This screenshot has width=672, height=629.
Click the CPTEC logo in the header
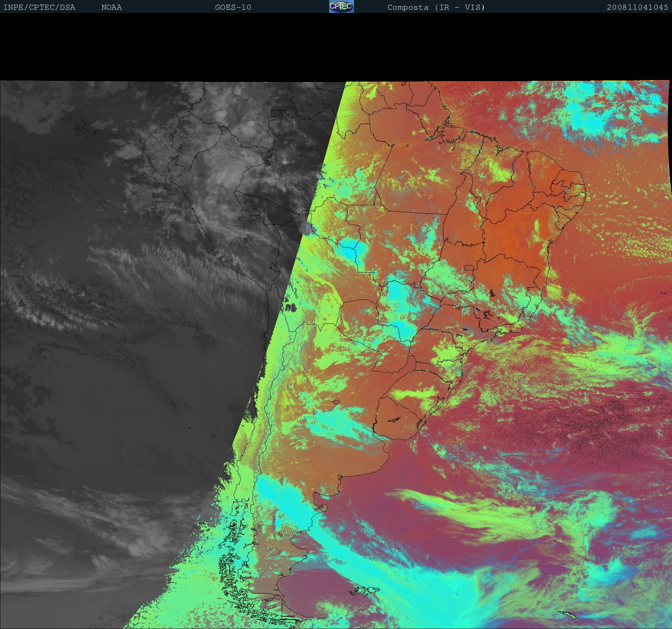pyautogui.click(x=341, y=6)
